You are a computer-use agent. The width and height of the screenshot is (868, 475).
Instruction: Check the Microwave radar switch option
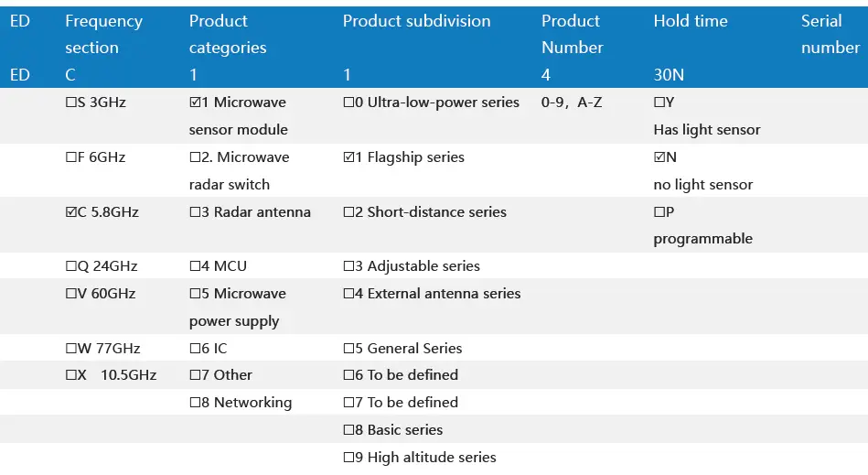click(194, 157)
